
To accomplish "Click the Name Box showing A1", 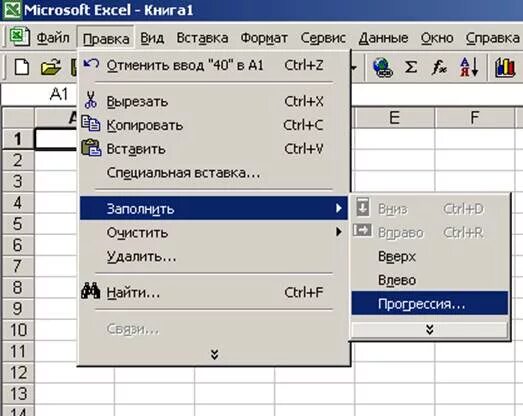I will click(x=40, y=94).
